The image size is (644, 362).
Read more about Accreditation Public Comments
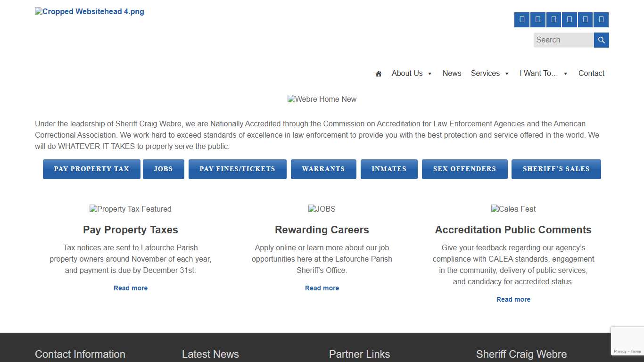(x=513, y=299)
